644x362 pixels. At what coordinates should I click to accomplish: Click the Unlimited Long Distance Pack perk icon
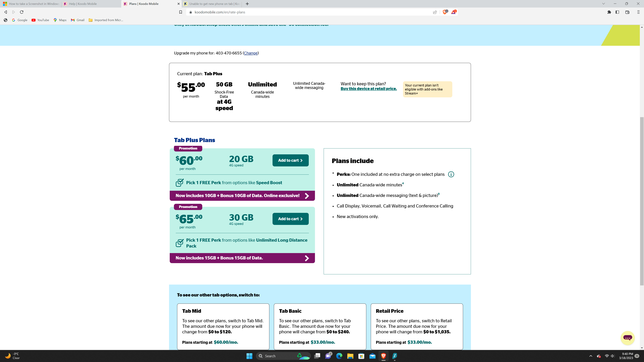[179, 243]
